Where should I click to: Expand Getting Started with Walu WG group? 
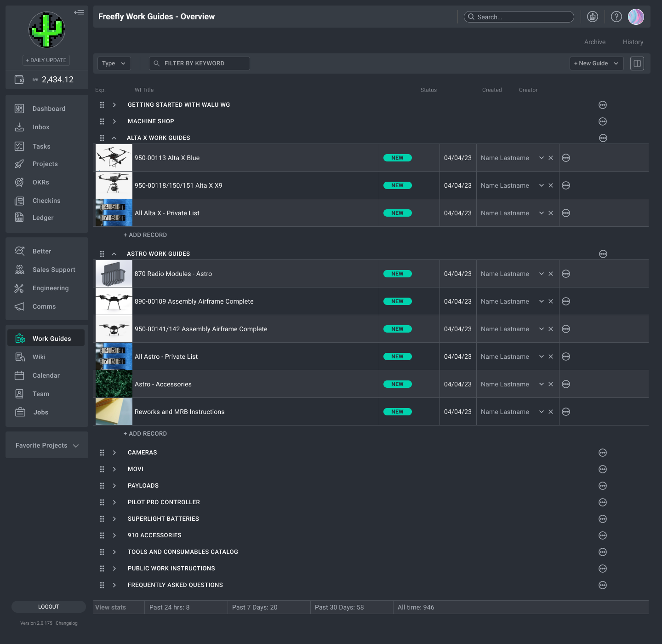click(x=114, y=105)
